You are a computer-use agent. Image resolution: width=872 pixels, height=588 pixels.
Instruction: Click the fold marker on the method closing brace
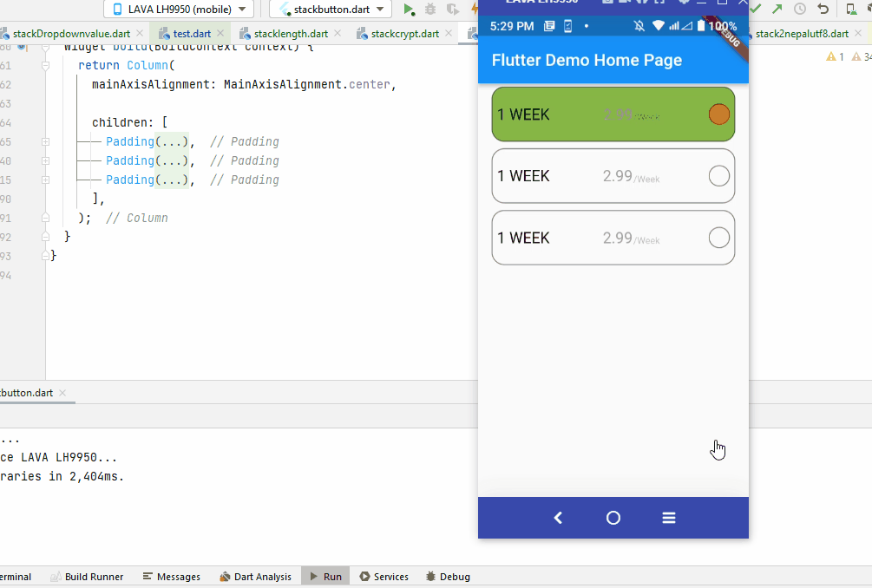pos(46,237)
